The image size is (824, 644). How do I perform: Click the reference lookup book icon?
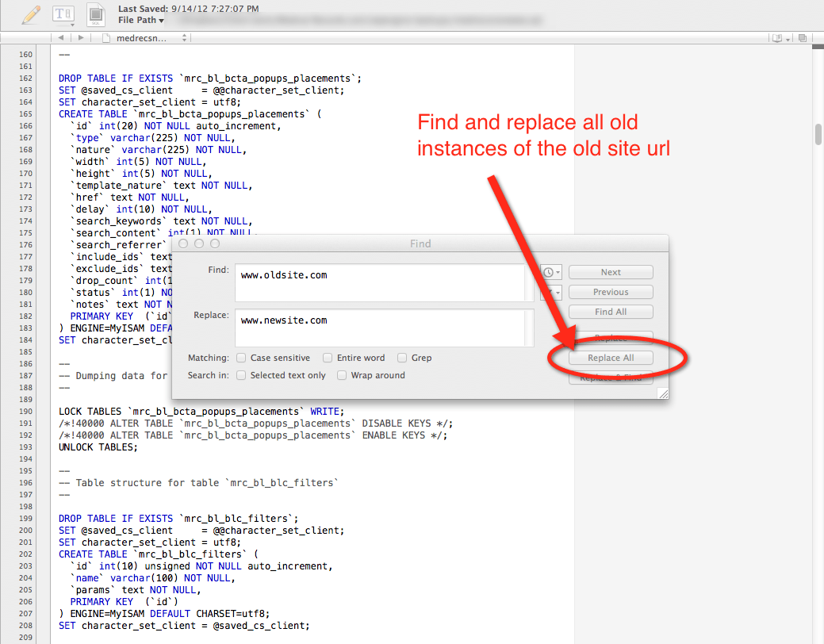(776, 37)
